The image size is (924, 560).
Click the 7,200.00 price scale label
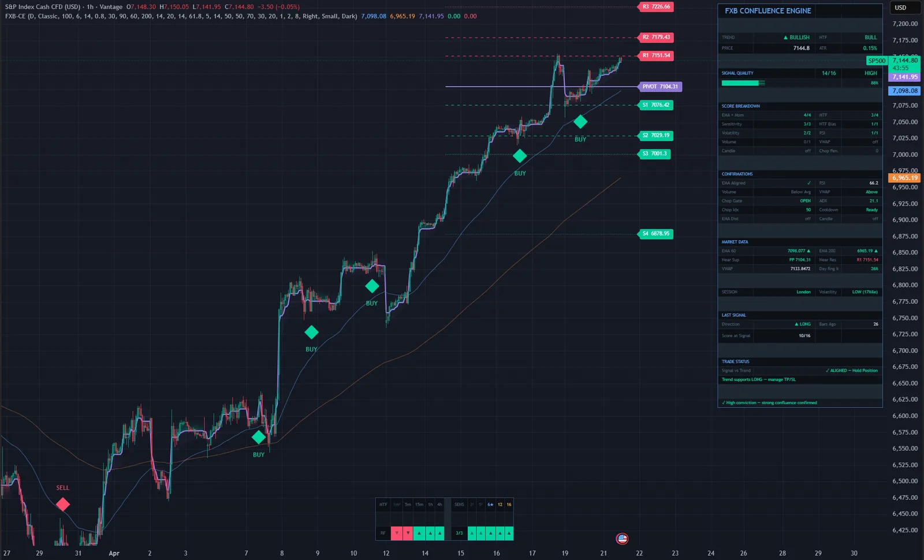coord(905,24)
